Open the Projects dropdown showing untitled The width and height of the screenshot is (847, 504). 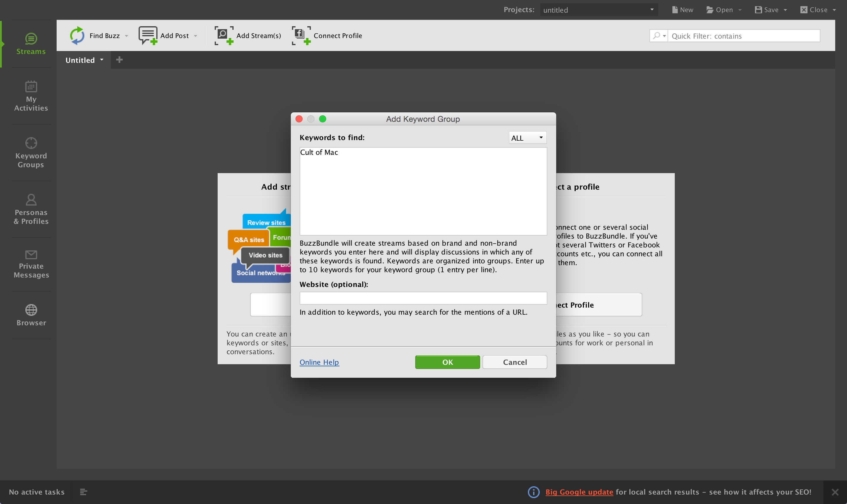(598, 9)
